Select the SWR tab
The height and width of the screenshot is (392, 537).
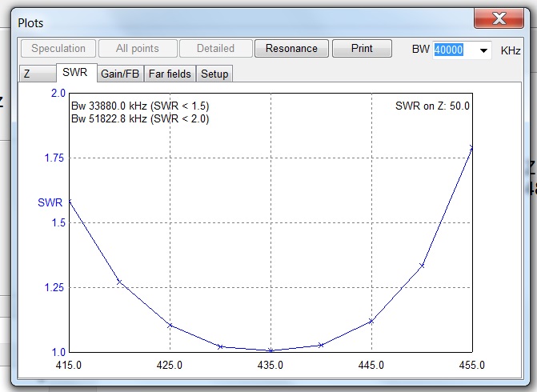click(76, 73)
